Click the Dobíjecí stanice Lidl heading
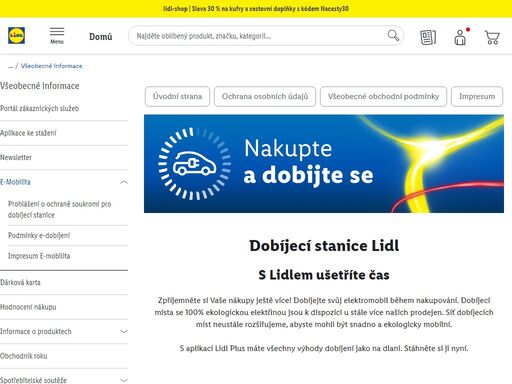This screenshot has height=384, width=512. pos(324,246)
